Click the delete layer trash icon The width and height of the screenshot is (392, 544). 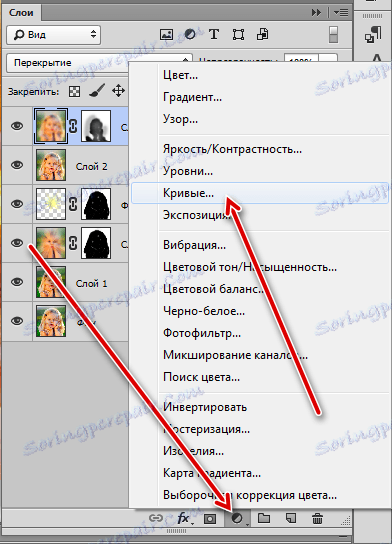pos(317,518)
